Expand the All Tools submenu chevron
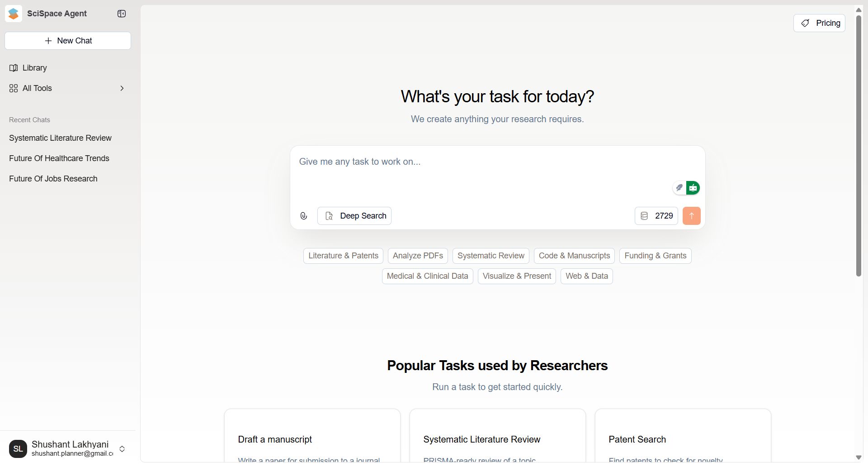 [x=122, y=88]
